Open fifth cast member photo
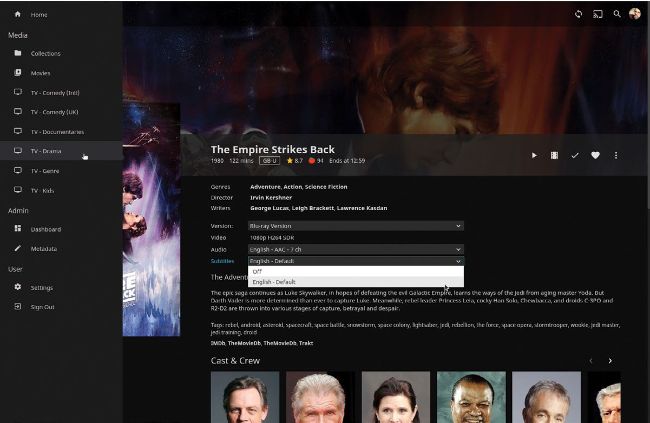The image size is (650, 423). [546, 397]
